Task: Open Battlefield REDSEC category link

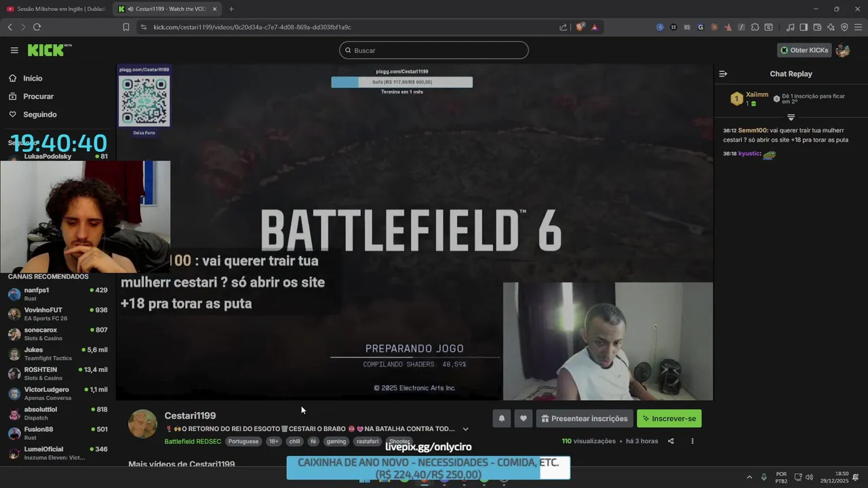Action: click(193, 441)
